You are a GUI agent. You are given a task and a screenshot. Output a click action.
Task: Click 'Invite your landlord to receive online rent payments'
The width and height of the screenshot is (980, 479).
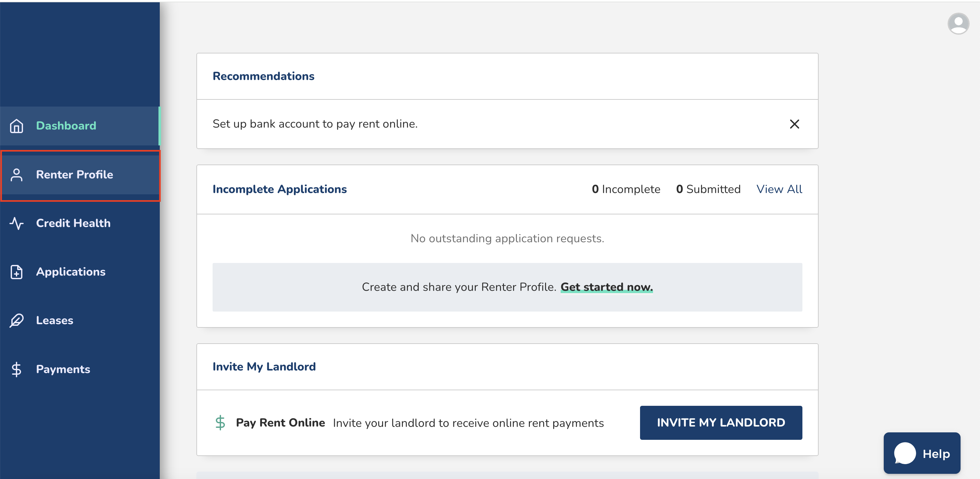point(468,423)
